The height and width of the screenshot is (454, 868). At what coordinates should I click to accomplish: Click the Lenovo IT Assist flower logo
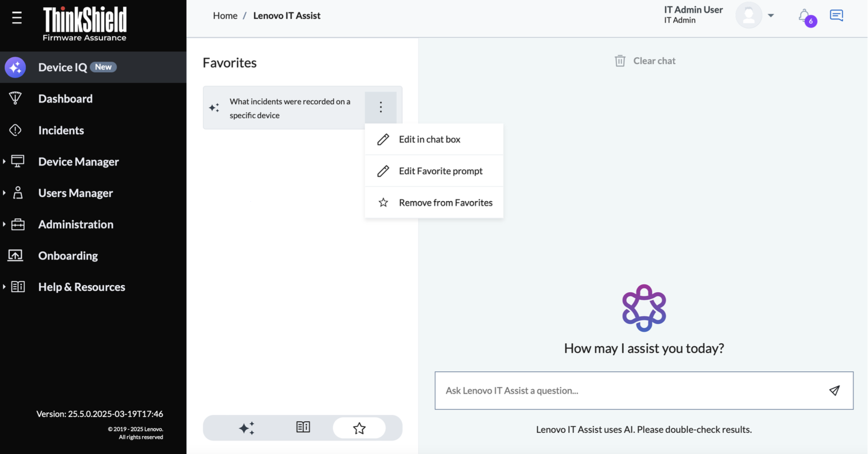(x=644, y=308)
